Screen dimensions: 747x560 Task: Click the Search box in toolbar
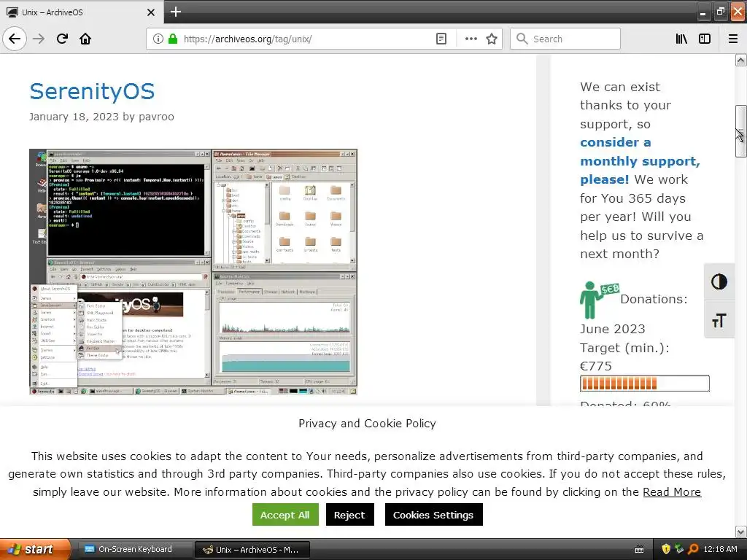click(x=565, y=39)
